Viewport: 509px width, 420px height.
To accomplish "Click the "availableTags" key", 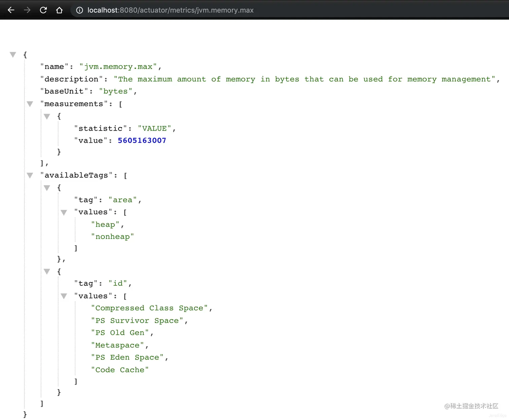I will tap(76, 175).
